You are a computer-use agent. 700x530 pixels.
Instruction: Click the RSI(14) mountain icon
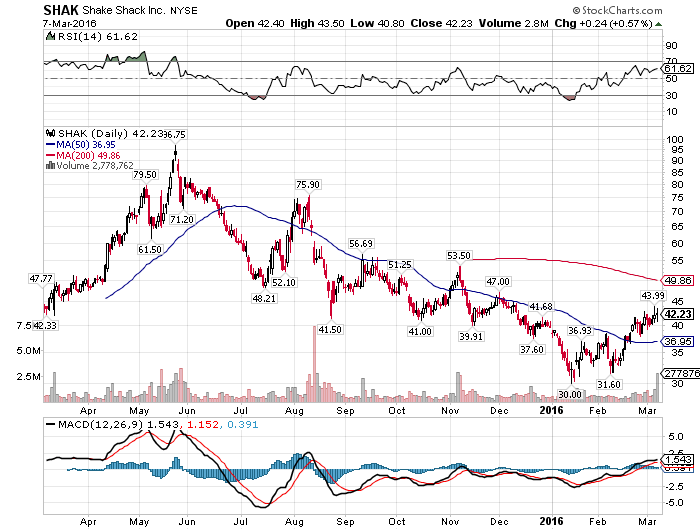pyautogui.click(x=50, y=36)
